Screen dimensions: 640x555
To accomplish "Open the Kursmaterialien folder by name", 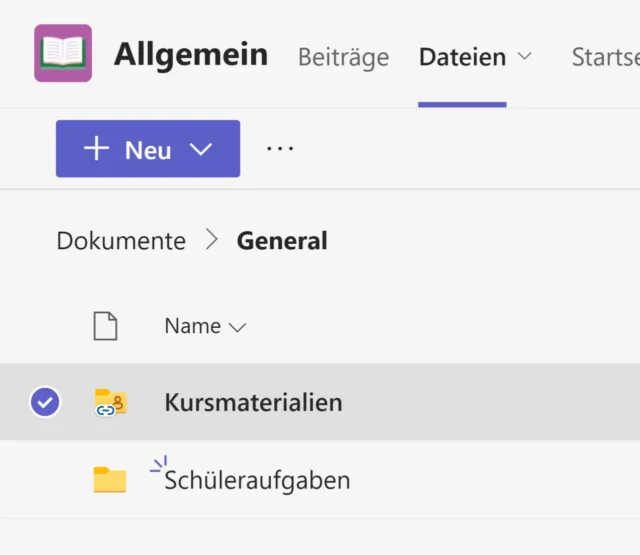I will coord(253,402).
